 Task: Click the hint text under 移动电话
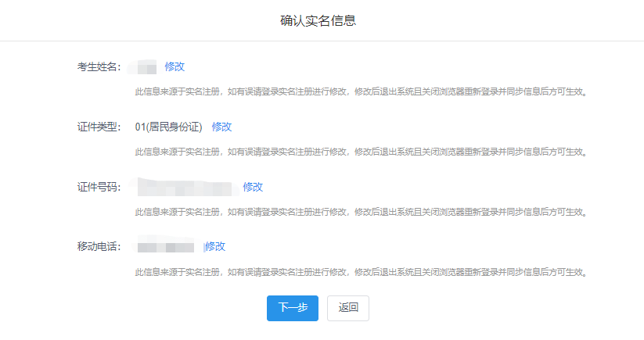click(x=360, y=272)
